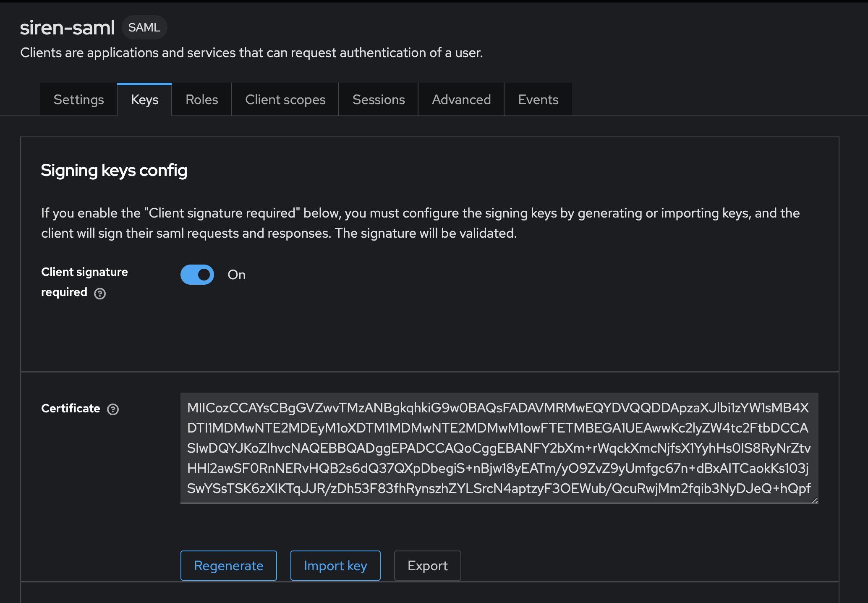Viewport: 868px width, 603px height.
Task: Click the siren-saml client heading
Action: [x=67, y=27]
